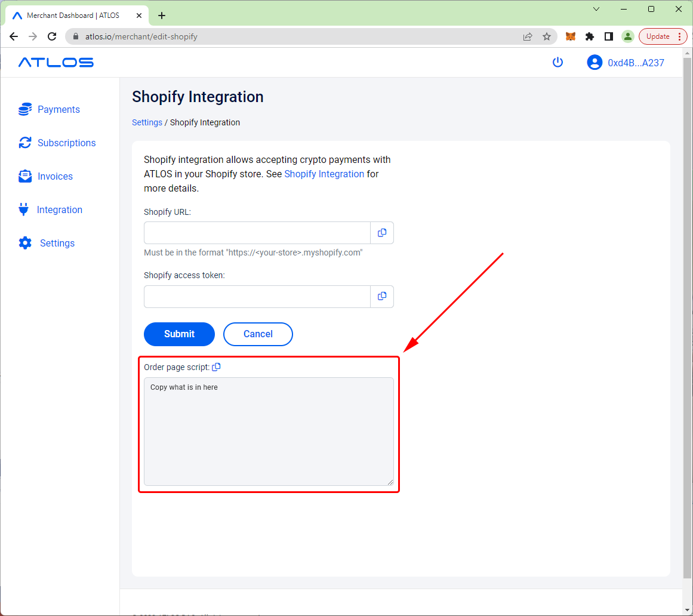
Task: Open the MetaMask fox extension
Action: click(x=571, y=36)
